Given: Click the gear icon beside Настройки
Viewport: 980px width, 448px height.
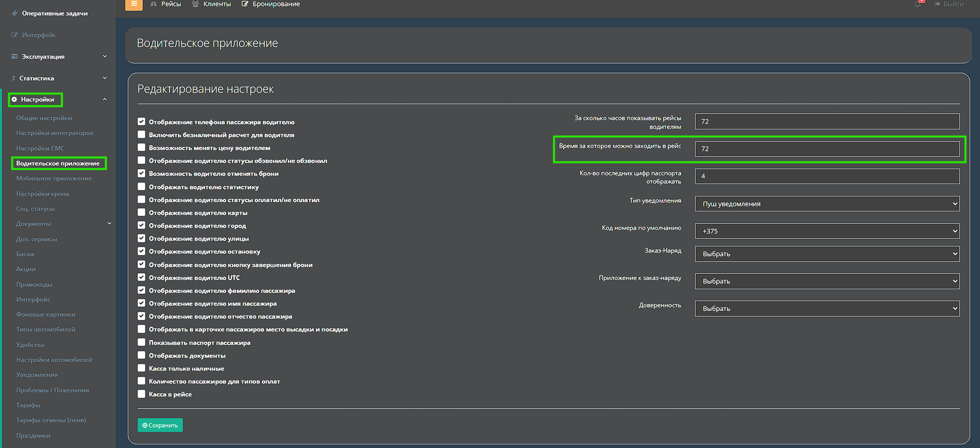Looking at the screenshot, I should pyautogui.click(x=14, y=99).
